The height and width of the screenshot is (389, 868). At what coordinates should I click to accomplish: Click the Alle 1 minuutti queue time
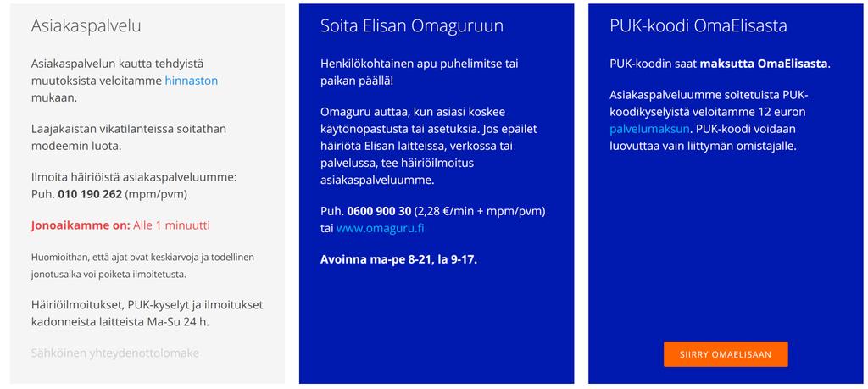171,225
